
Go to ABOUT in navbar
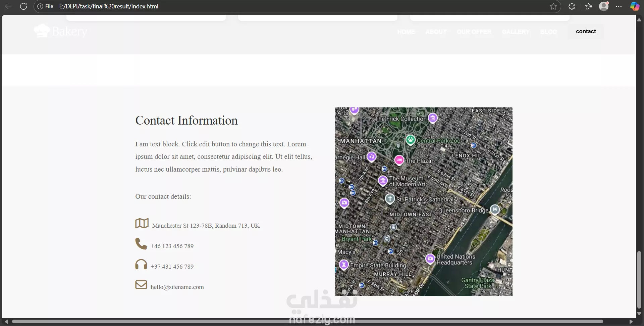click(436, 32)
